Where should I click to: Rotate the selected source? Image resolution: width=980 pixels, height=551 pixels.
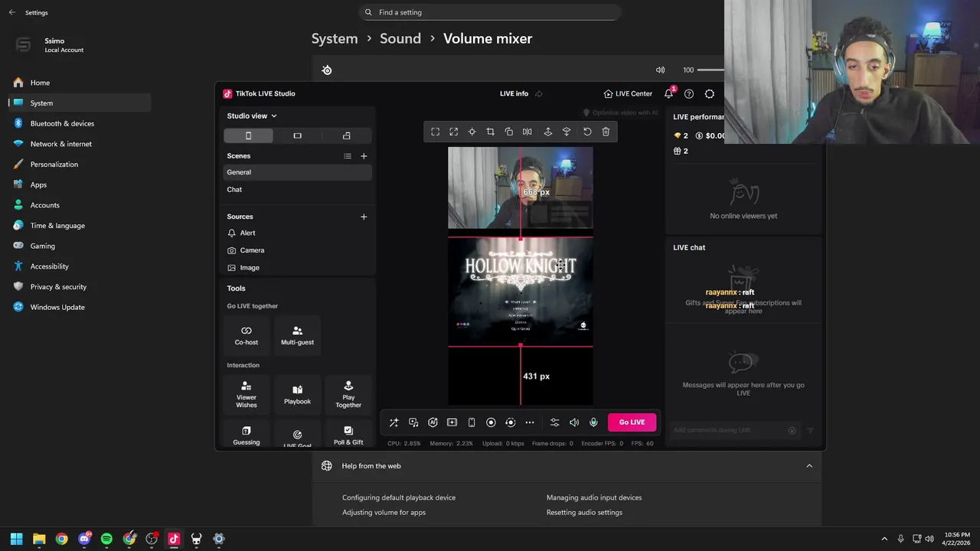coord(509,132)
